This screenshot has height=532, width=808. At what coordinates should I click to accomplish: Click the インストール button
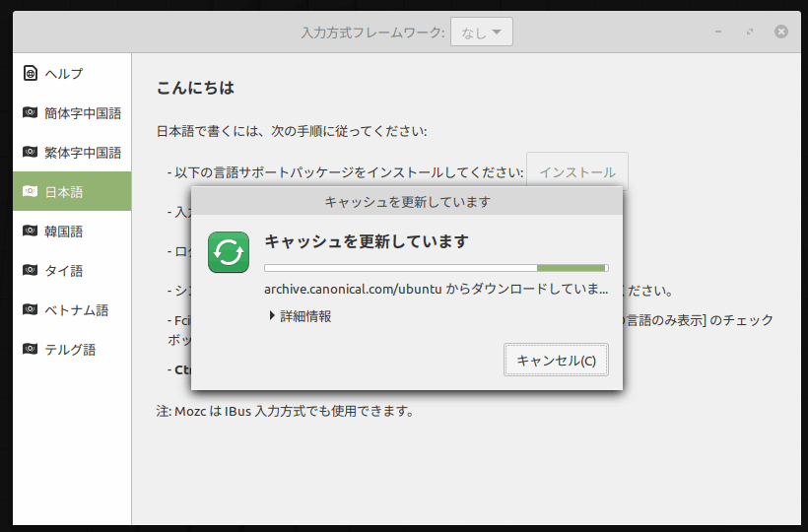[x=577, y=171]
